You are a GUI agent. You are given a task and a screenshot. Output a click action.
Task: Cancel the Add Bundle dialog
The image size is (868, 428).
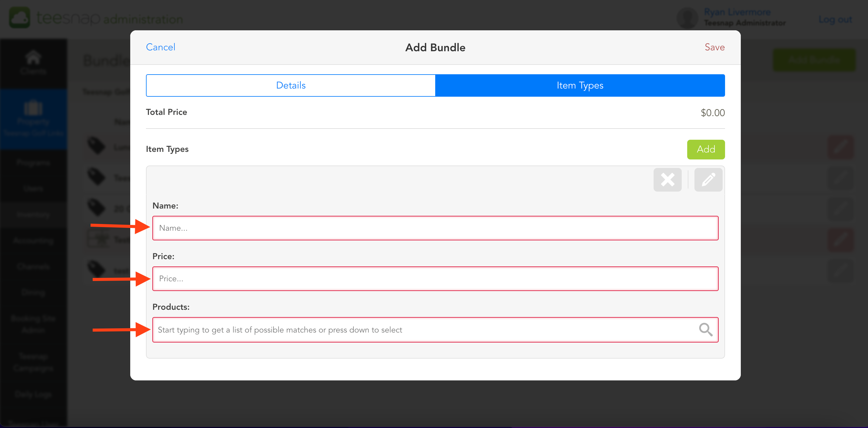click(x=161, y=47)
